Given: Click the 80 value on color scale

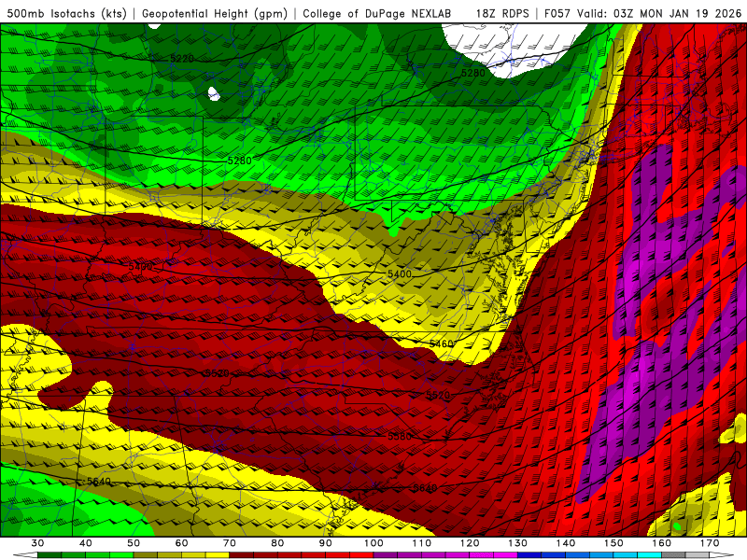Looking at the screenshot, I should click(277, 543).
